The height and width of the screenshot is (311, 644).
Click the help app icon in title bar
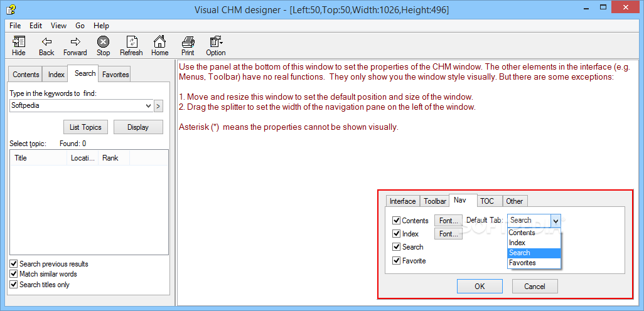coord(11,9)
